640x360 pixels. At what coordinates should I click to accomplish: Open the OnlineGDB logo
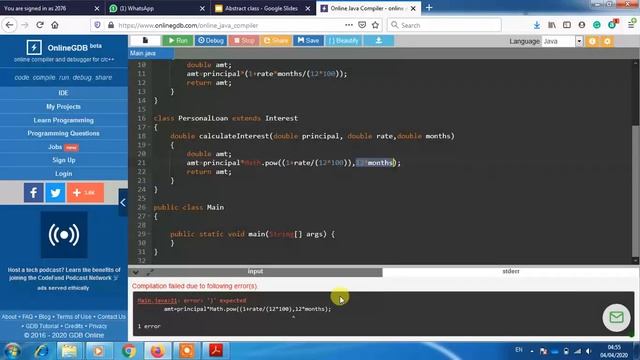64,47
